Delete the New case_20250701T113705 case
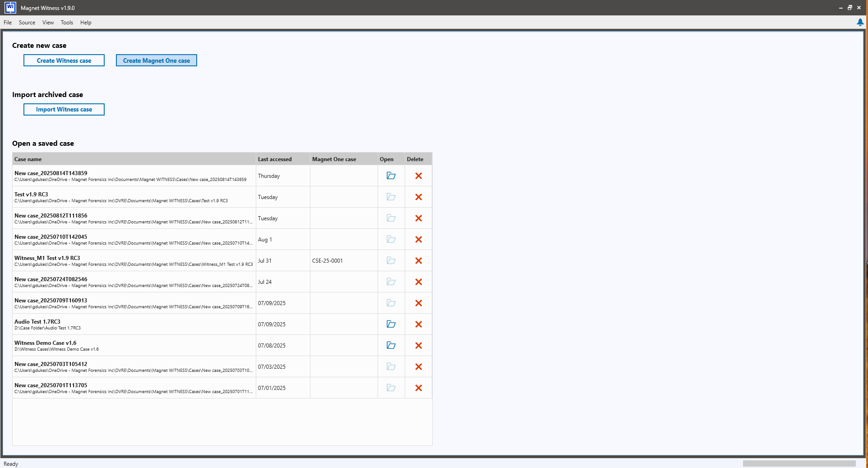Image resolution: width=868 pixels, height=468 pixels. [419, 388]
